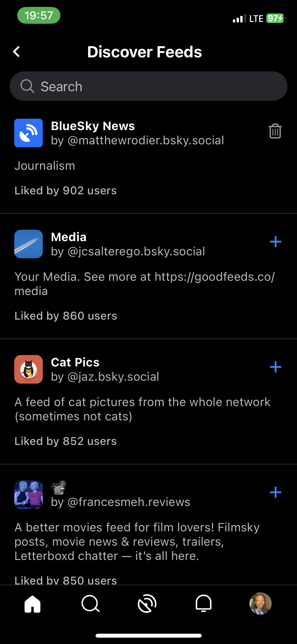Open the Search tab in bottom bar
Image resolution: width=297 pixels, height=644 pixels.
(90, 604)
